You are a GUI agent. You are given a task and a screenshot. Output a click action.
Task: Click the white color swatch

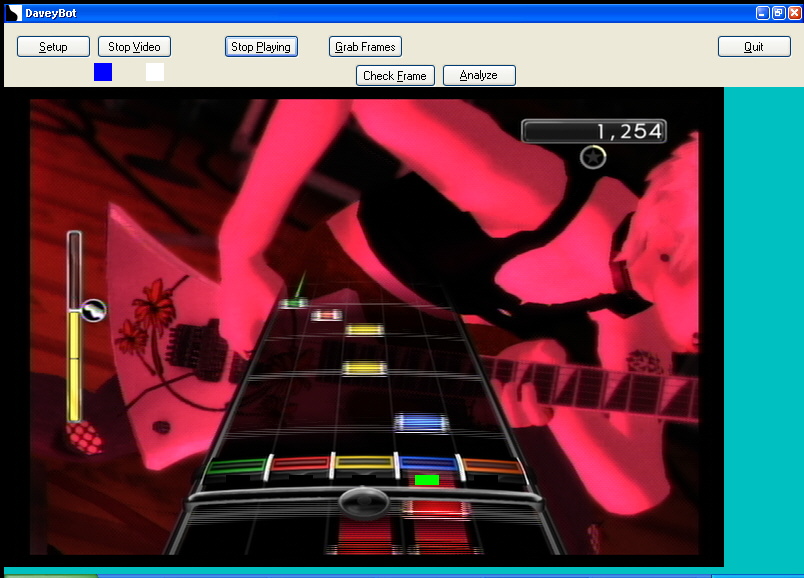point(155,72)
